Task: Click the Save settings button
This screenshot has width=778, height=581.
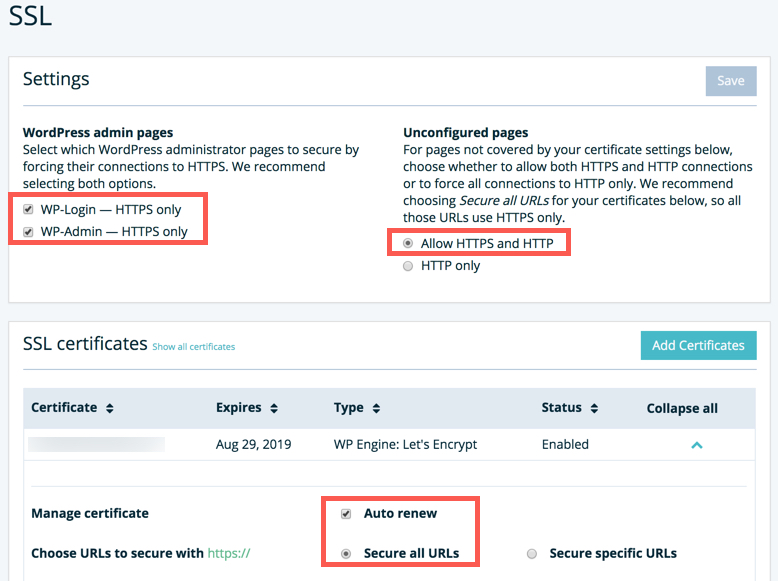Action: [730, 80]
